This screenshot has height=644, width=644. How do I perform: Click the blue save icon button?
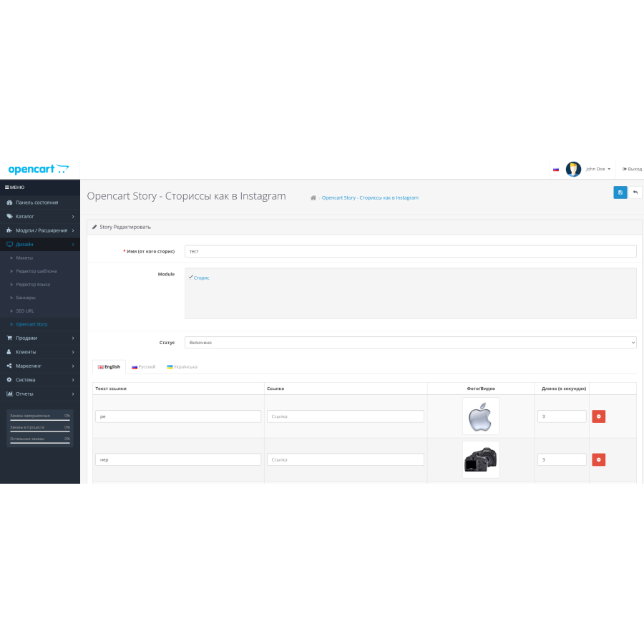[x=620, y=192]
